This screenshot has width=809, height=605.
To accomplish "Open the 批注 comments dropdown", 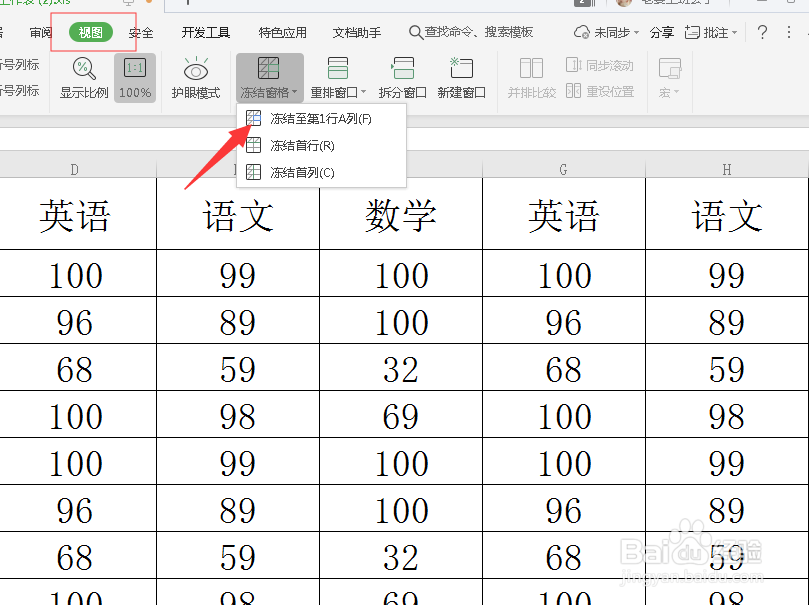I will [711, 32].
